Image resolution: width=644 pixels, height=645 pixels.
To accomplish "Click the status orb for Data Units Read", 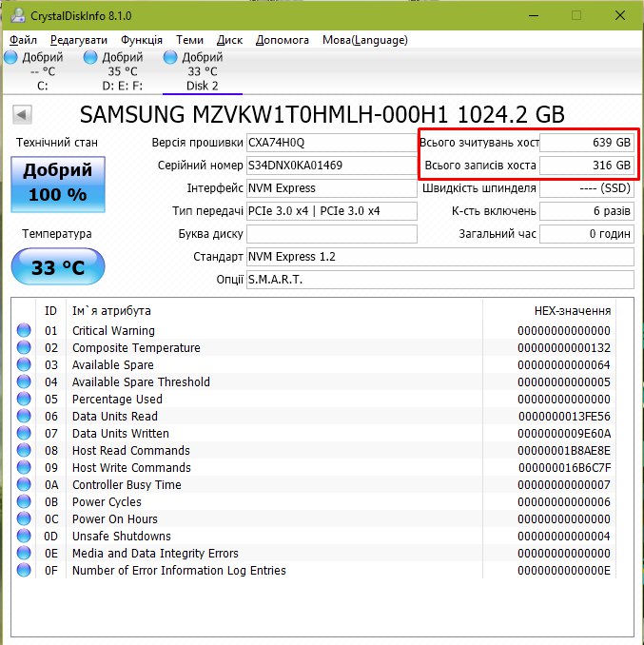I will pyautogui.click(x=24, y=416).
